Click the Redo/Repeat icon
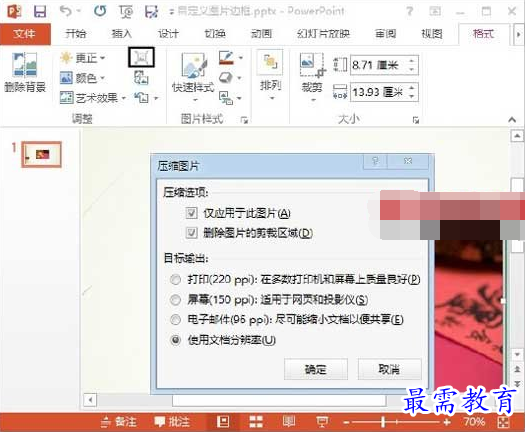Viewport: 525px width, 432px height. [100, 11]
